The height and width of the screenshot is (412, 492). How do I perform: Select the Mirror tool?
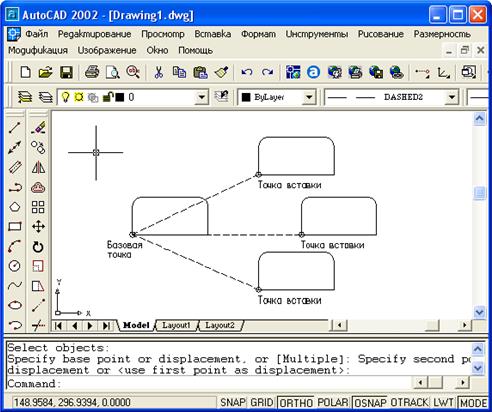[38, 167]
